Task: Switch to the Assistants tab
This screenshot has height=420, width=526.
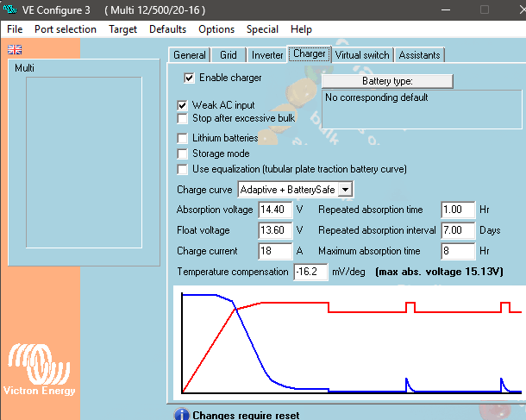Action: [x=419, y=55]
